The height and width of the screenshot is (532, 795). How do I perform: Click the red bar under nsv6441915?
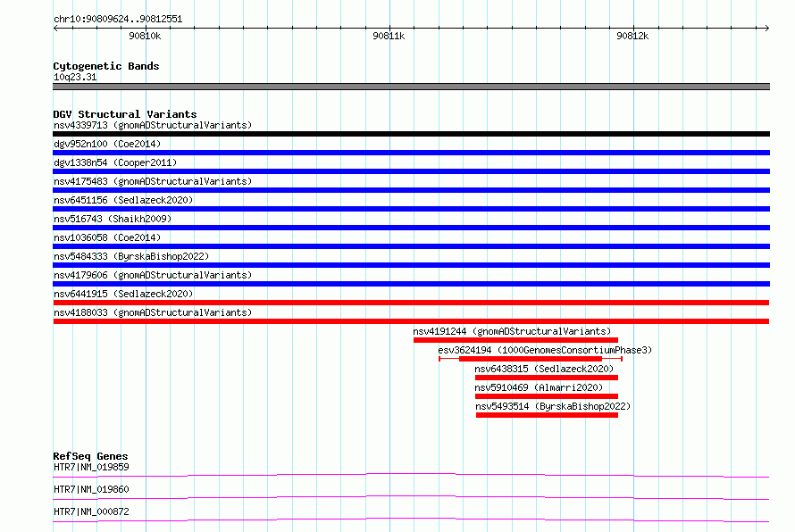pyautogui.click(x=411, y=303)
